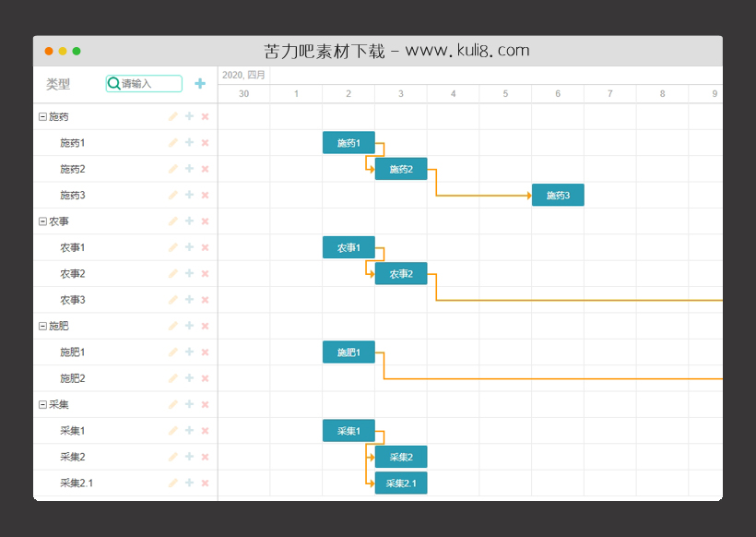Click the 采集2.1 task bar
Screen dimensions: 756x537
(x=400, y=483)
